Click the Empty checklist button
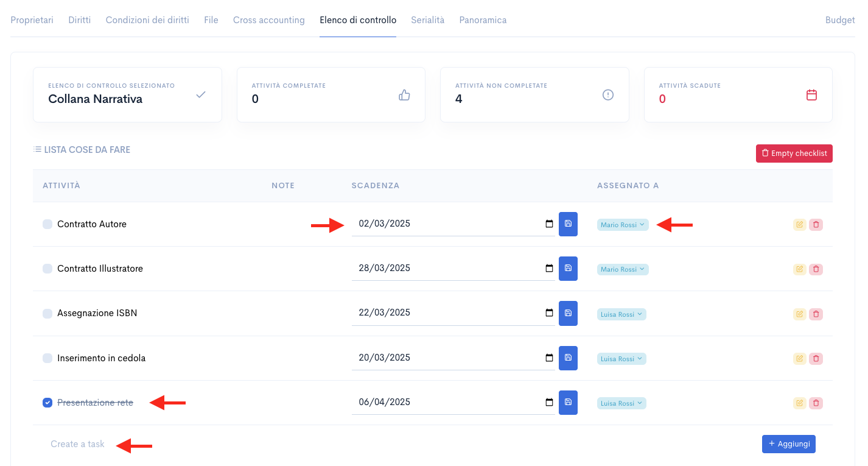This screenshot has height=466, width=868. click(x=794, y=154)
